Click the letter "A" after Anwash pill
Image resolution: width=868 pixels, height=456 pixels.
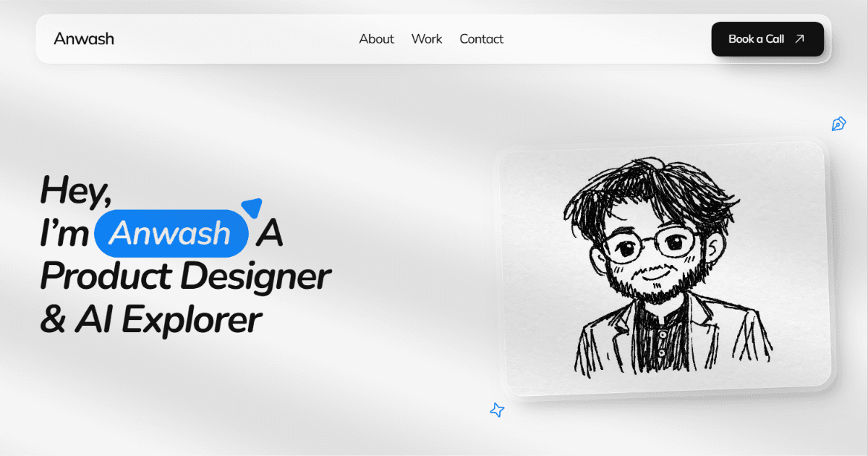coord(269,233)
